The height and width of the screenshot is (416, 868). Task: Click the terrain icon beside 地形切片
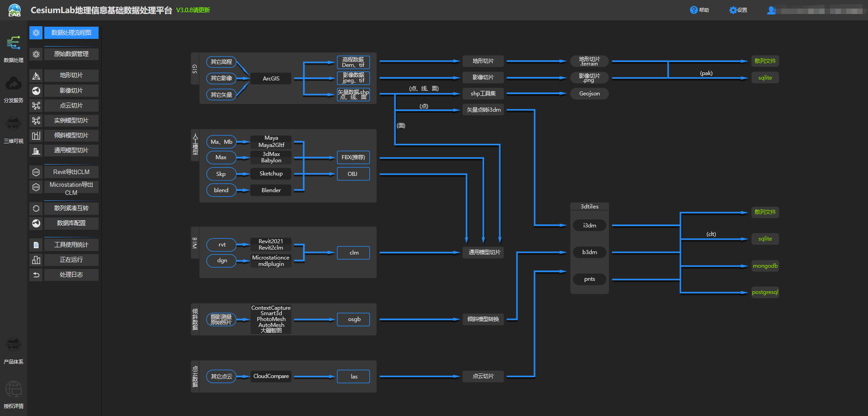36,76
